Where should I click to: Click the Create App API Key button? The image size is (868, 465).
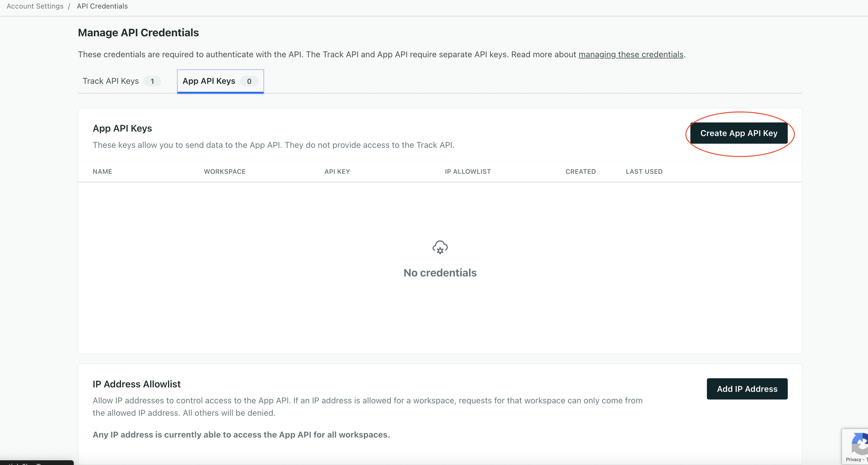(738, 133)
